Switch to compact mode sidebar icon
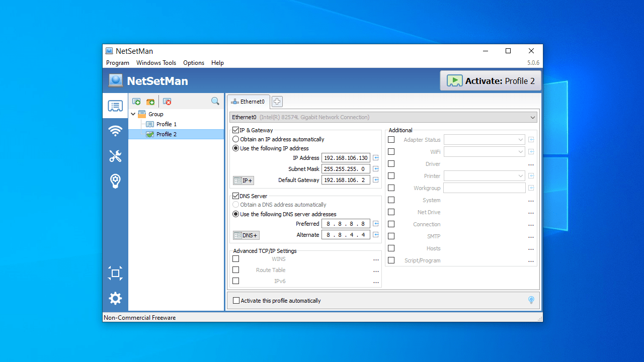Image resolution: width=644 pixels, height=362 pixels. [115, 274]
